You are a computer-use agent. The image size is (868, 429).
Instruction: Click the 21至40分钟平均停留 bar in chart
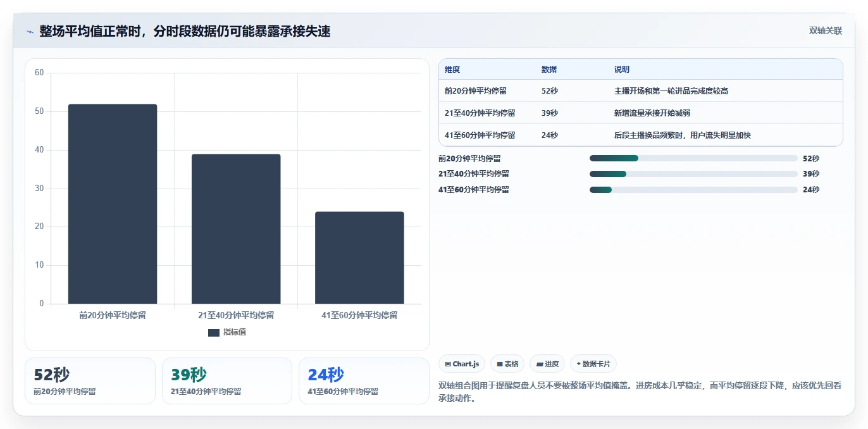tap(236, 229)
